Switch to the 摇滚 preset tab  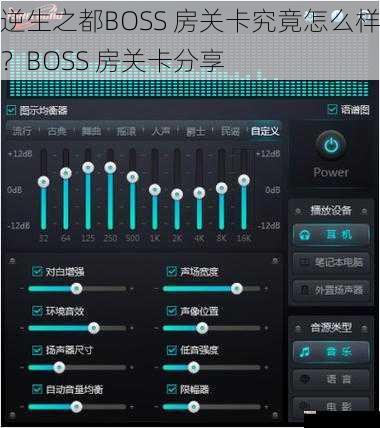pyautogui.click(x=126, y=131)
